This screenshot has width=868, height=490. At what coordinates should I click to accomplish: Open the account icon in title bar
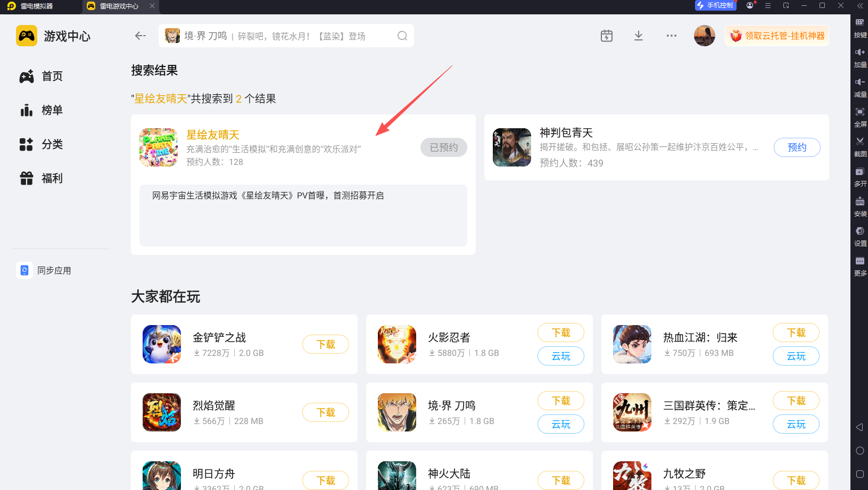[750, 5]
